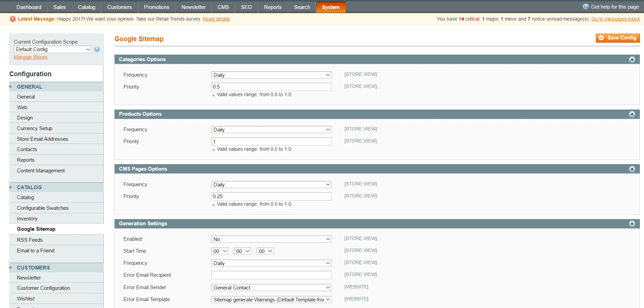
Task: Click Products Priority input field
Action: point(272,141)
